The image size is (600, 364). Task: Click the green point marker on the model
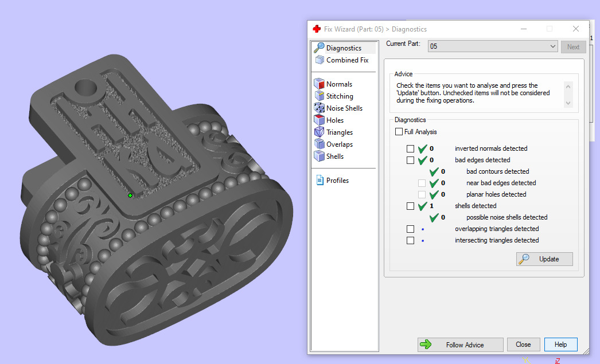point(130,195)
